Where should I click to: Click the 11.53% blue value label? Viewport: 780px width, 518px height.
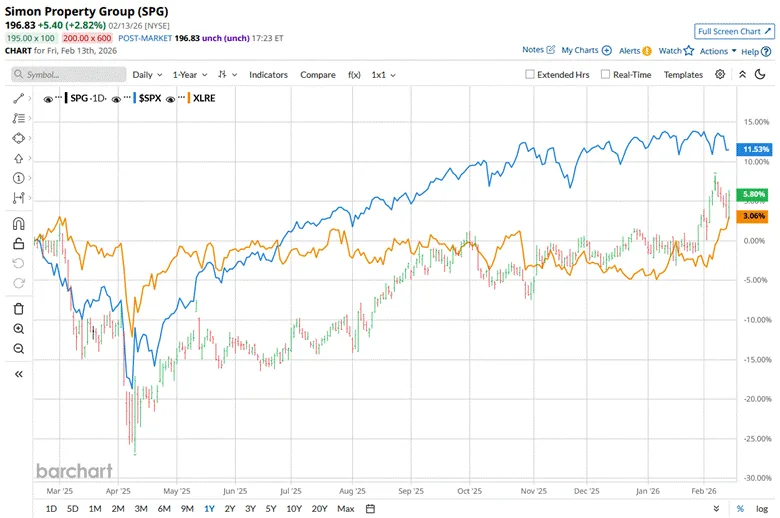(x=754, y=149)
